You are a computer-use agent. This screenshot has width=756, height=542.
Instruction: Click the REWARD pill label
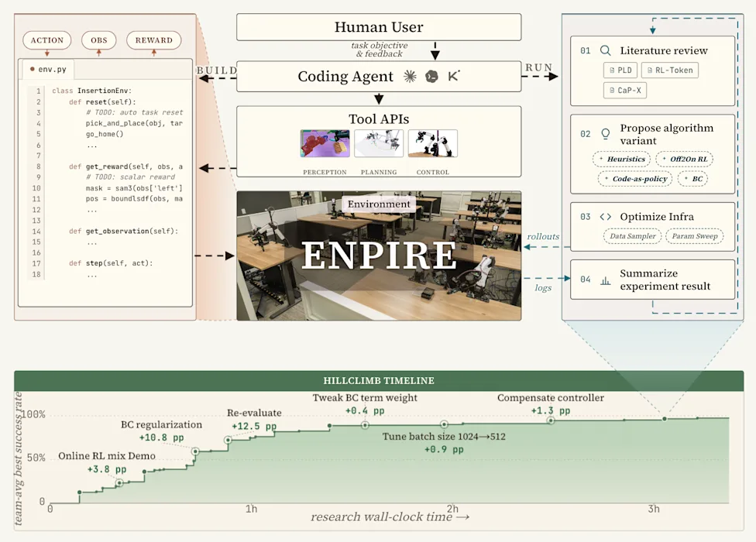click(154, 40)
